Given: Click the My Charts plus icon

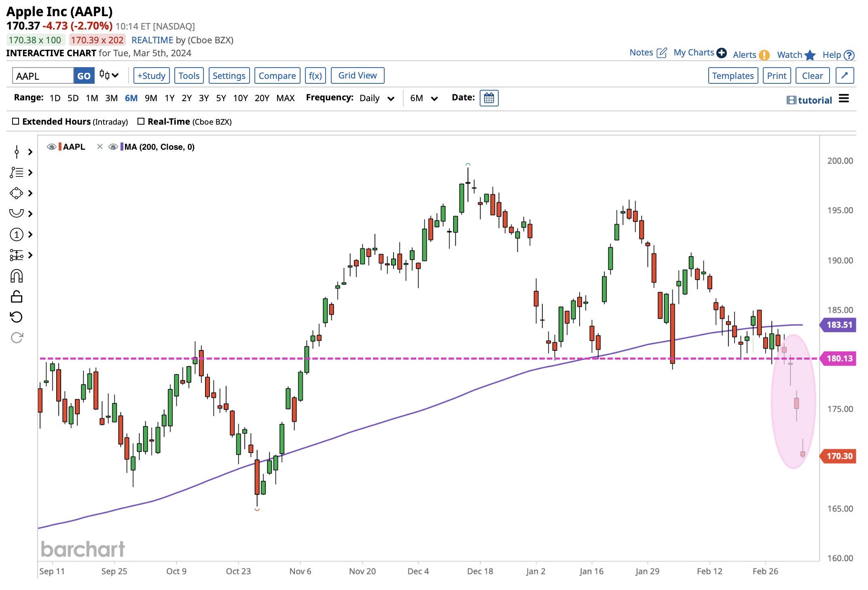Looking at the screenshot, I should tap(721, 53).
